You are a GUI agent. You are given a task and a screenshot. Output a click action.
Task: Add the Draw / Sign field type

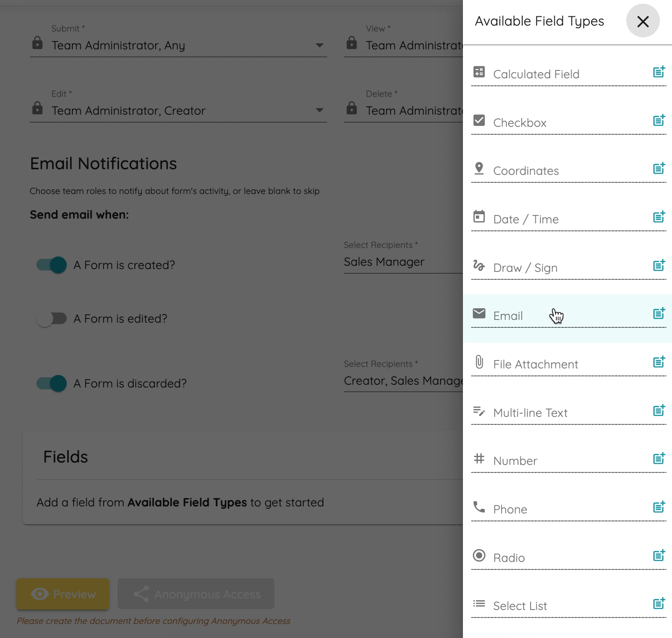point(659,265)
